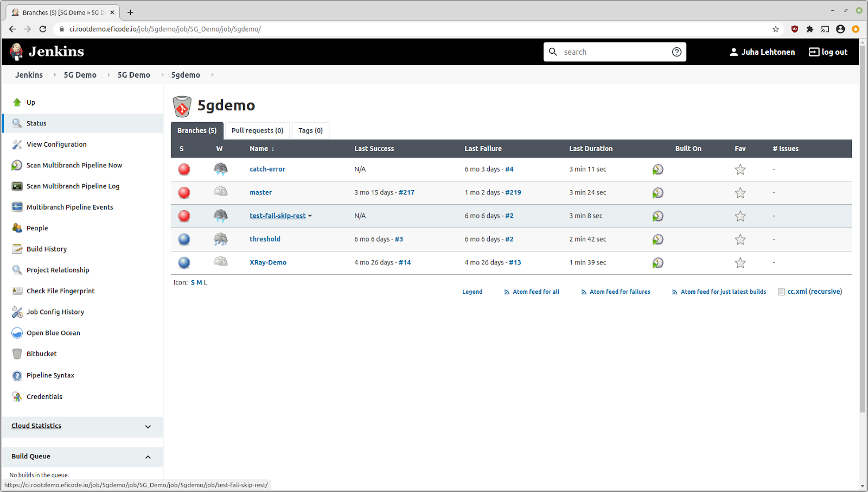This screenshot has width=868, height=492.
Task: Click the View Configuration tools icon
Action: (x=17, y=144)
